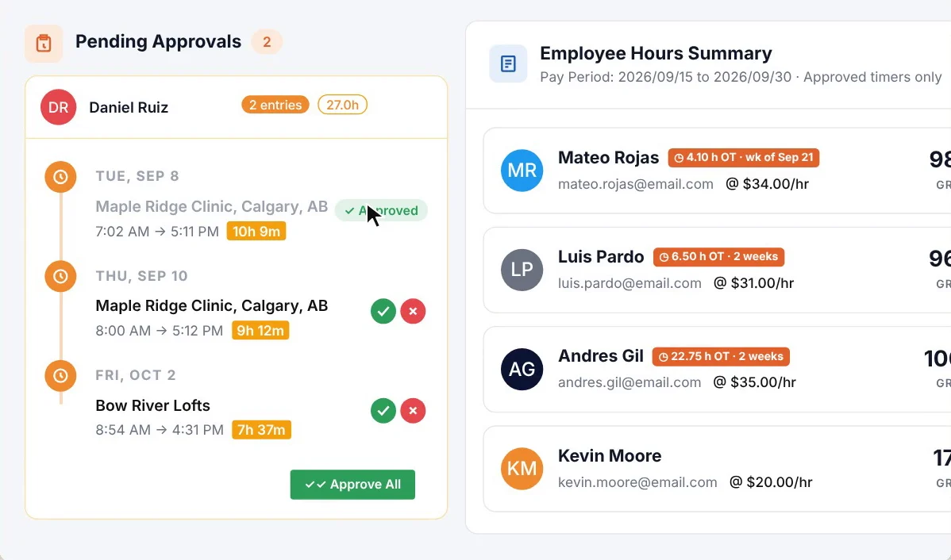Viewport: 951px width, 560px height.
Task: Click the @ $31.00/hr rate
Action: coord(754,284)
